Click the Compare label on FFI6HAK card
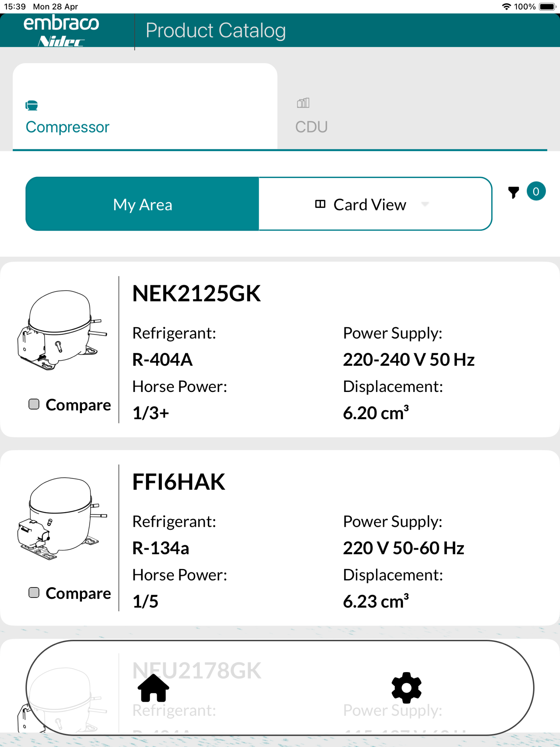The width and height of the screenshot is (560, 747). click(78, 593)
